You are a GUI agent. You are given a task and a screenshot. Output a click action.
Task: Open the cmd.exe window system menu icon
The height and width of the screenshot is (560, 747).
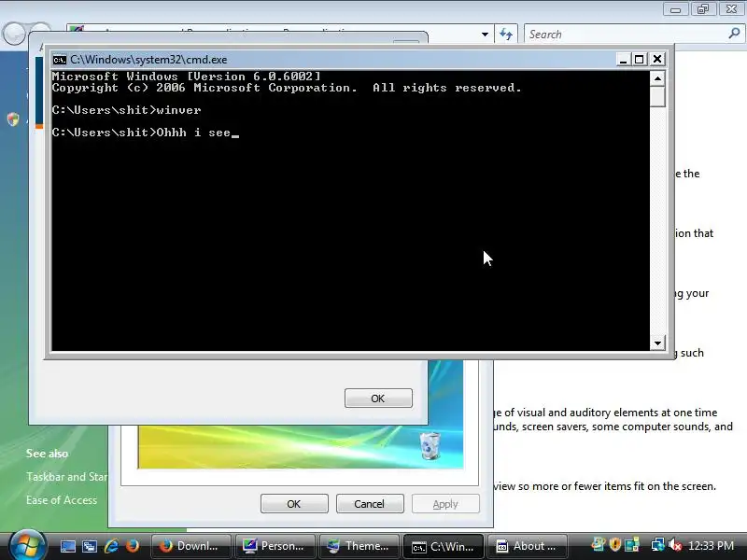pyautogui.click(x=60, y=60)
